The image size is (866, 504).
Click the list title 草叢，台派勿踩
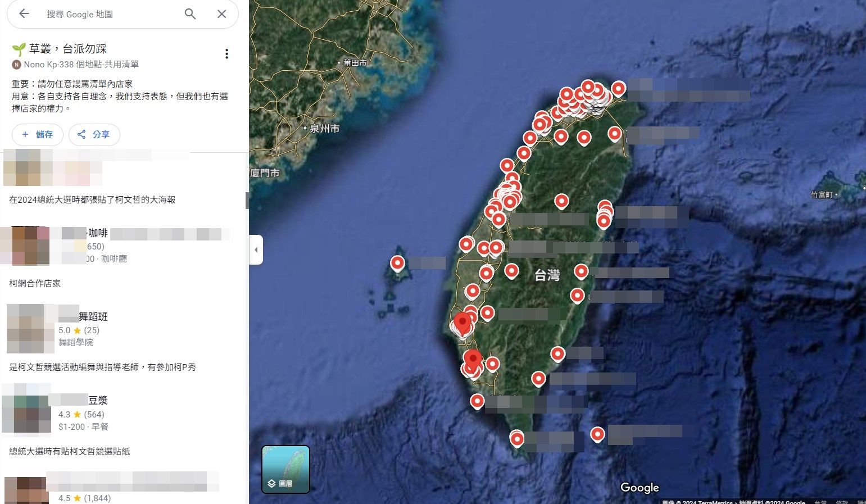pos(68,49)
